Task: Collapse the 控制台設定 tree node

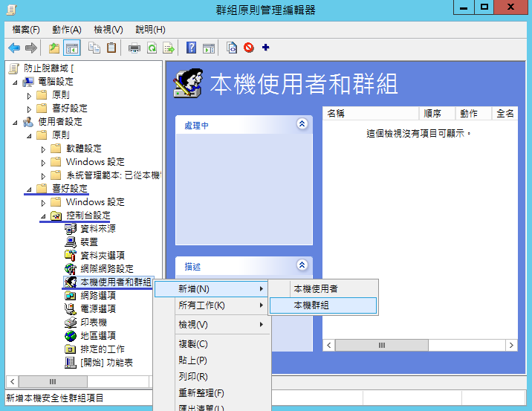Action: [x=43, y=216]
